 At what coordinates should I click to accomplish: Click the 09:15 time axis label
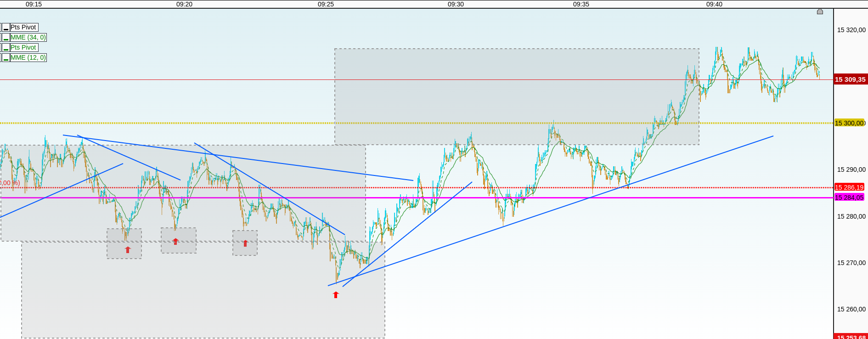pyautogui.click(x=34, y=4)
